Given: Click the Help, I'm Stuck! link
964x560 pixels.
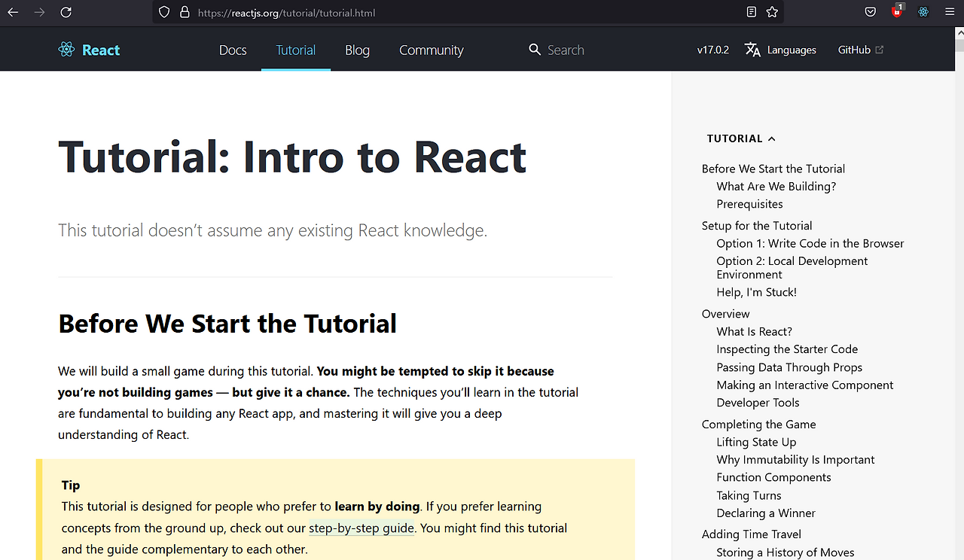Looking at the screenshot, I should click(x=756, y=292).
